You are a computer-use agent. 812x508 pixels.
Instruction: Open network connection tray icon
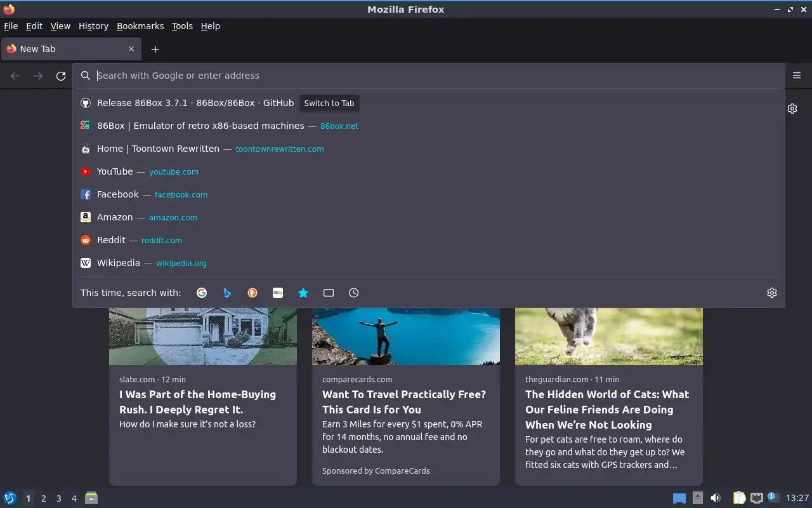point(756,498)
